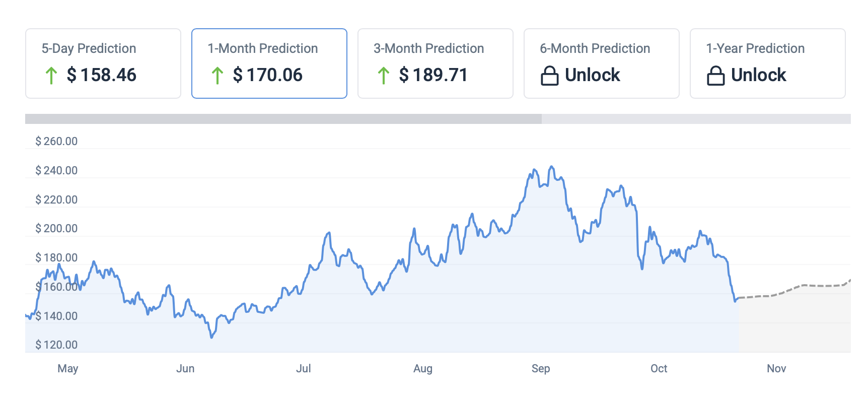Viewport: 868px width, 398px height.
Task: Open the 3-Month Prediction tab
Action: 428,48
